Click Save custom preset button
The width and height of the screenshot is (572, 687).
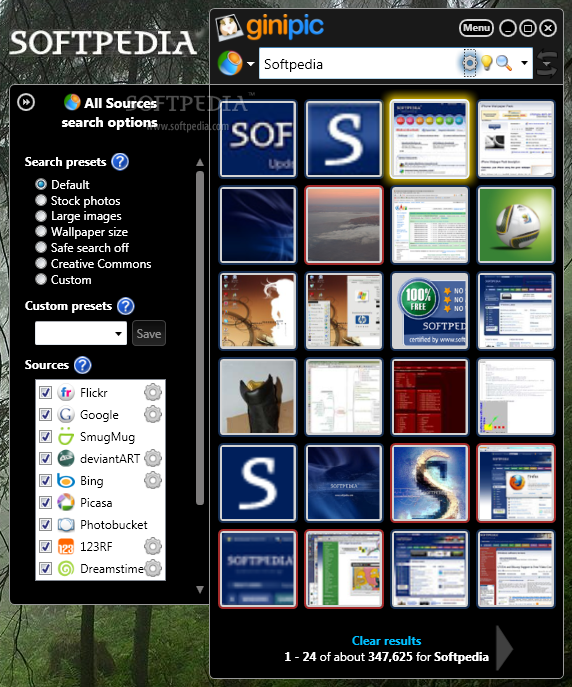tap(149, 333)
